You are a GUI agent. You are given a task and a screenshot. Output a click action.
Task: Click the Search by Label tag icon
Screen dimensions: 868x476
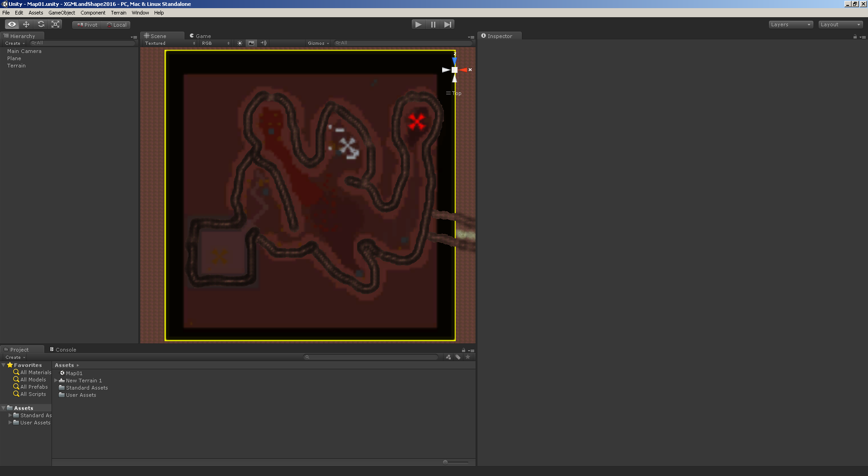(458, 357)
